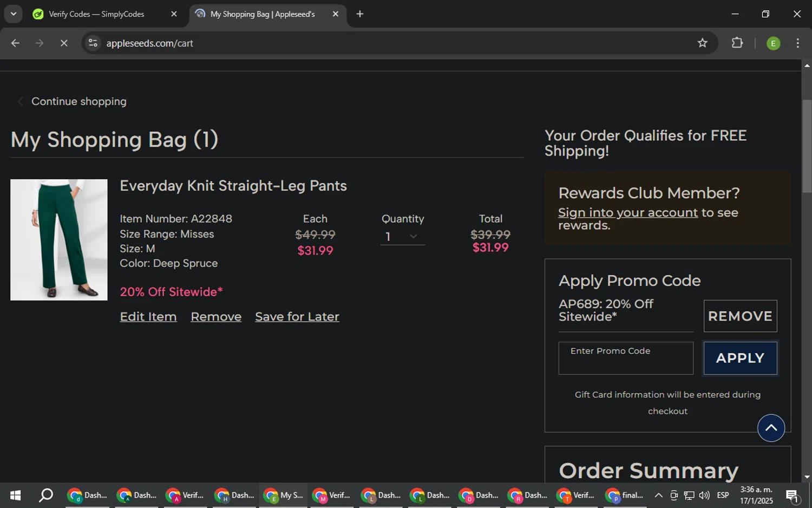The image size is (812, 508).
Task: Go back to the previous page
Action: click(x=15, y=43)
